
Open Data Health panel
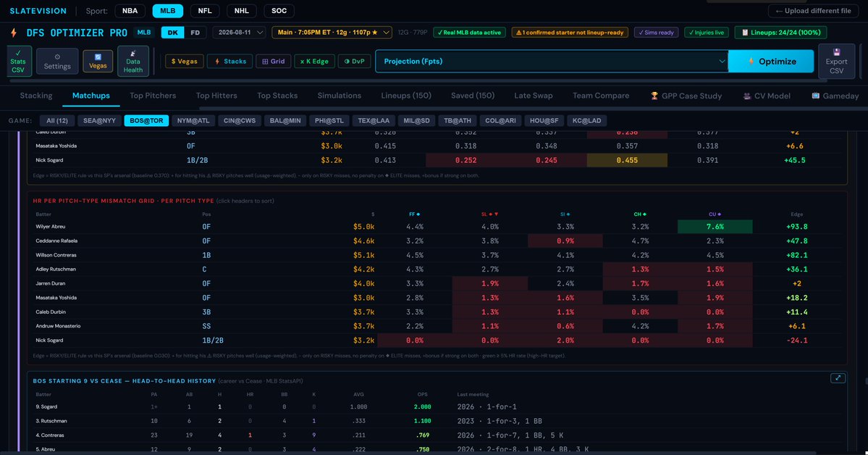tap(133, 61)
